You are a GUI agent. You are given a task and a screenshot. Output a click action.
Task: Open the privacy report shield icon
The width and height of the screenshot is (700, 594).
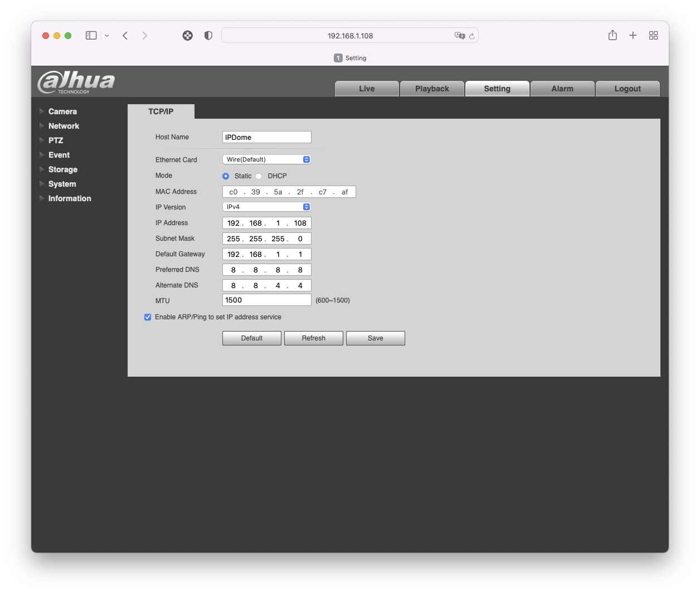click(208, 36)
